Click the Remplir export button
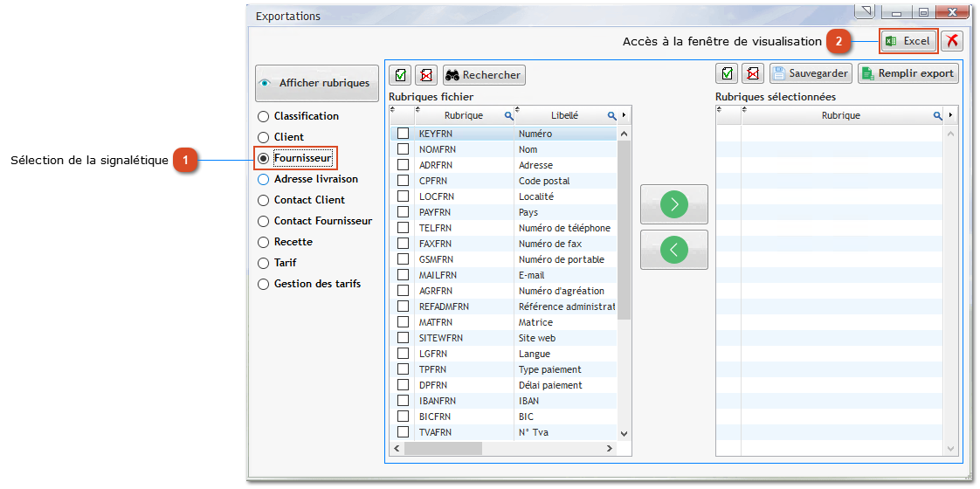Viewport: 980px width, 489px height. [908, 73]
